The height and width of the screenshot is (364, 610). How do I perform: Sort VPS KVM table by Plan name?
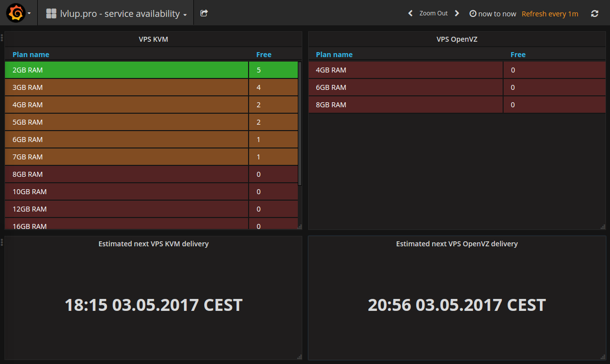point(31,55)
